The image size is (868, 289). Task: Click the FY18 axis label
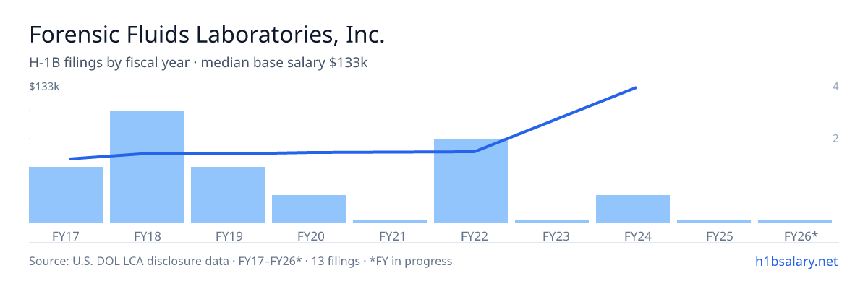tap(147, 236)
